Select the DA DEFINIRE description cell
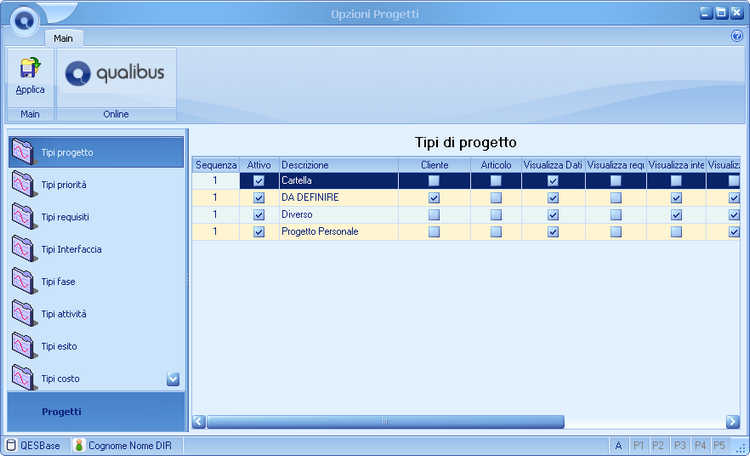750x456 pixels. point(339,198)
